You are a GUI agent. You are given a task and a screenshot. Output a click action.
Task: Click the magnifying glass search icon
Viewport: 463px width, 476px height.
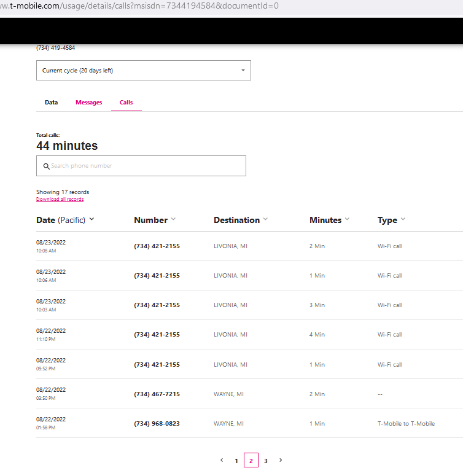pos(47,166)
